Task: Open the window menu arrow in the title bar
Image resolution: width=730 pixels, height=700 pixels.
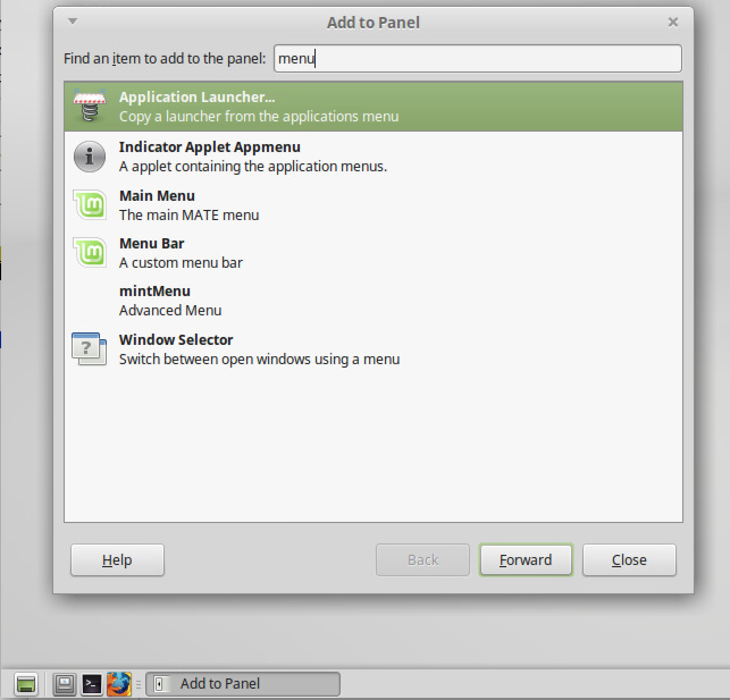Action: [x=72, y=22]
